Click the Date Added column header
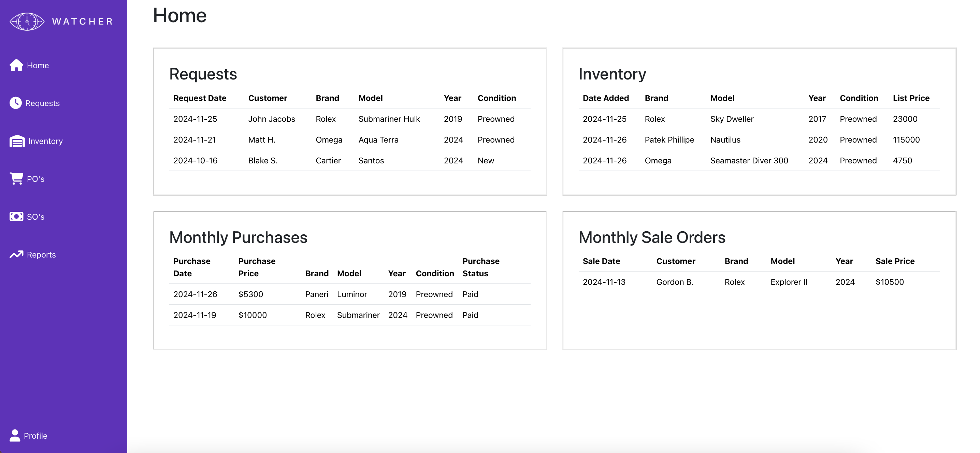Viewport: 980px width, 453px height. 606,98
